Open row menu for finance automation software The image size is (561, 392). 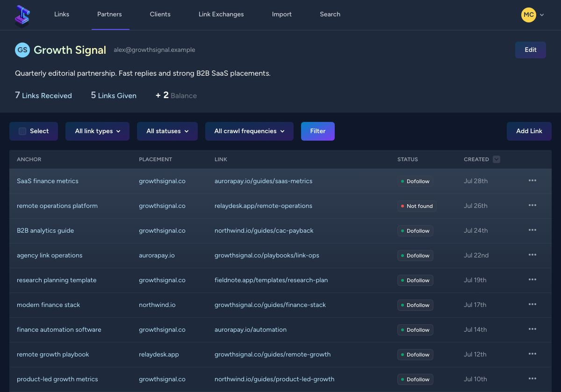point(532,329)
